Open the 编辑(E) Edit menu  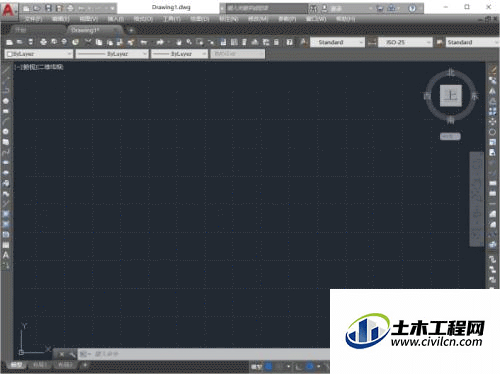click(61, 19)
